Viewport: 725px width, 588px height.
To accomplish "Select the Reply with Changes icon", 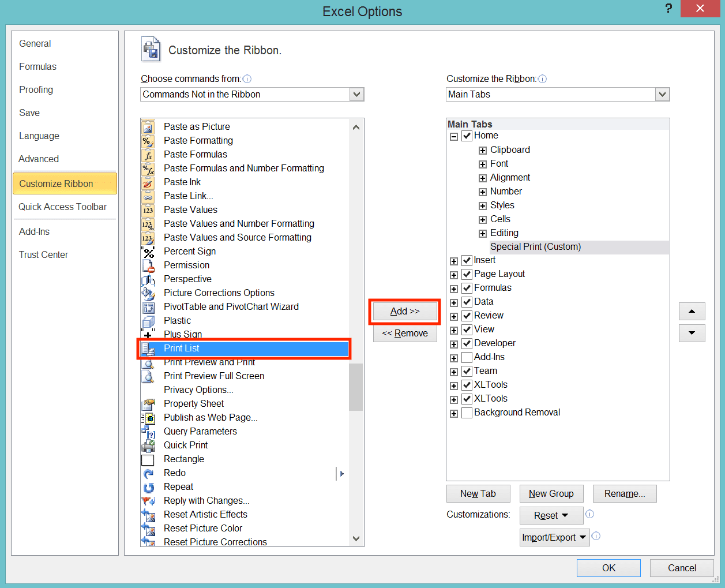I will tap(148, 501).
